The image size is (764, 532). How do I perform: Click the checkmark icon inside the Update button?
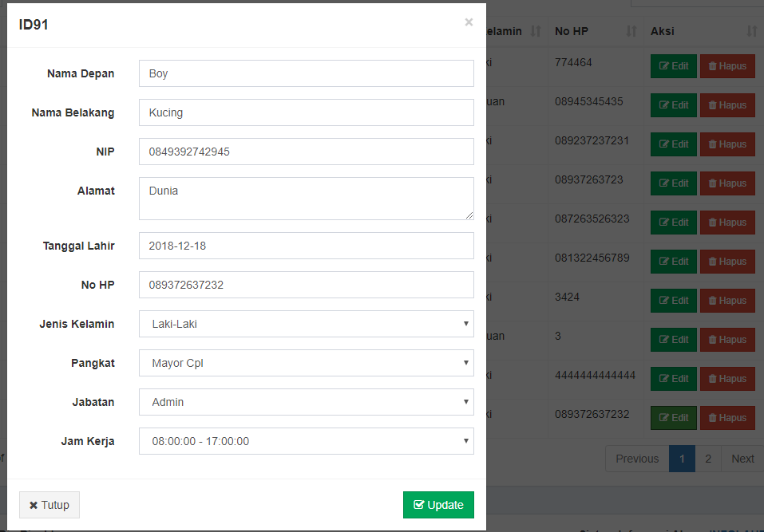point(419,504)
